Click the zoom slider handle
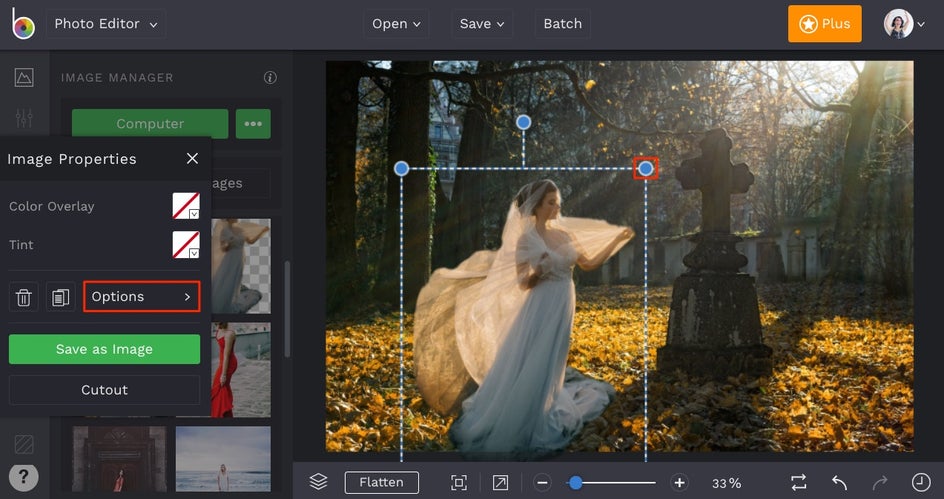Screen dimensions: 944x499 (575, 483)
